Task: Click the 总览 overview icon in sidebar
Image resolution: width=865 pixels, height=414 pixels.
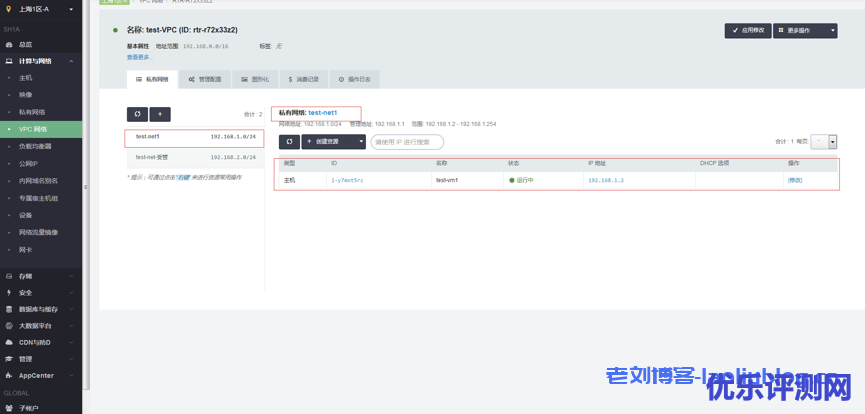Action: coord(9,45)
